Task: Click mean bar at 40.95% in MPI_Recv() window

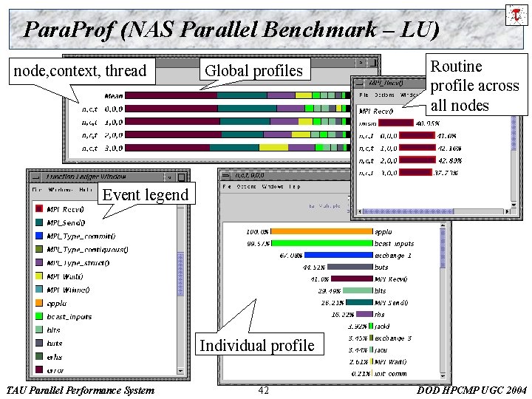Action: point(396,123)
